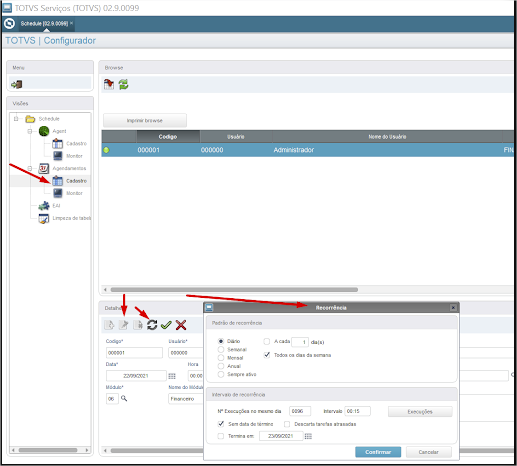The image size is (517, 466).
Task: Click the Nº Execuções no mesmo dia field
Action: (x=300, y=411)
